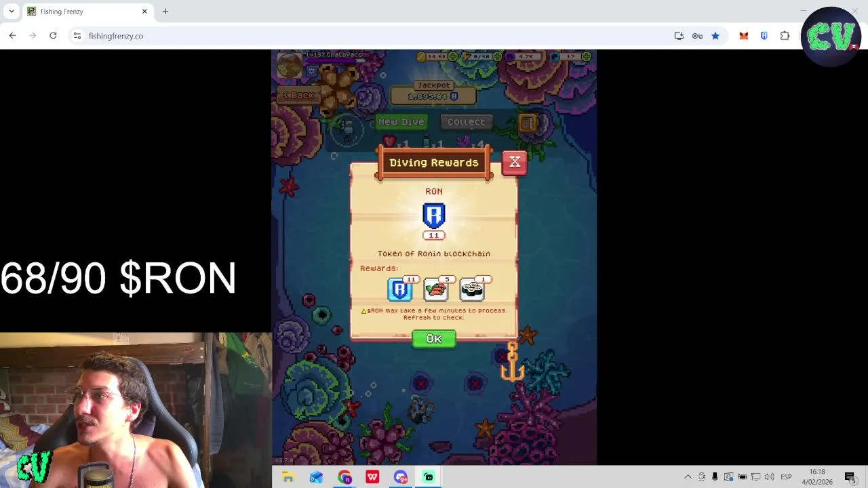Click the 'Token of Ronin blockchain' description
The width and height of the screenshot is (868, 488).
(x=434, y=253)
